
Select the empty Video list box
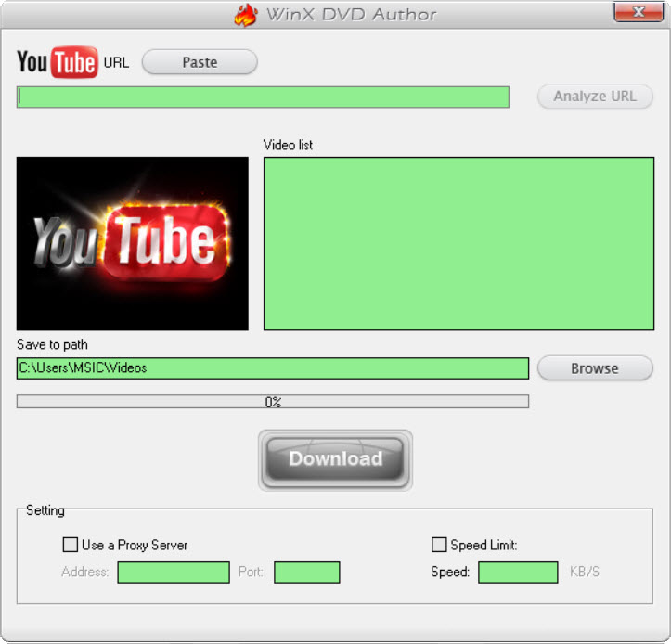458,243
